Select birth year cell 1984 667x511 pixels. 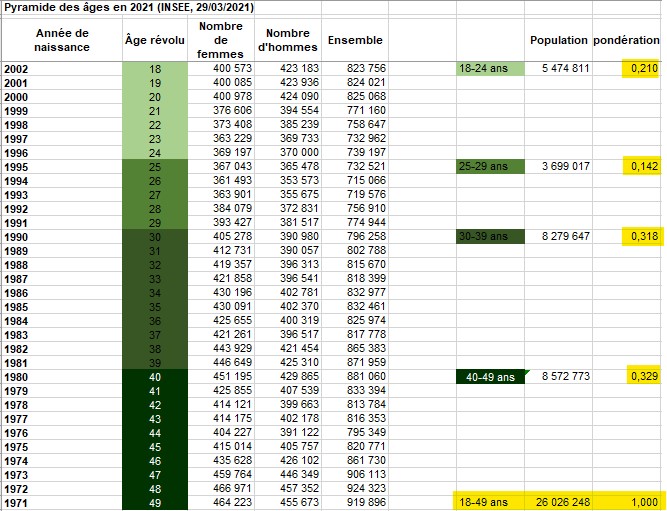[x=62, y=321]
